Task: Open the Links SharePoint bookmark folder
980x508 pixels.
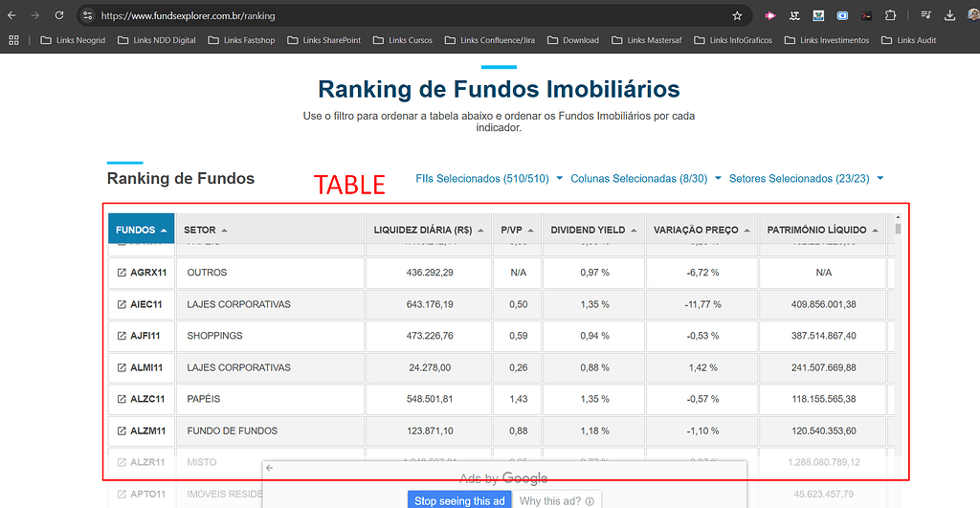Action: 324,40
